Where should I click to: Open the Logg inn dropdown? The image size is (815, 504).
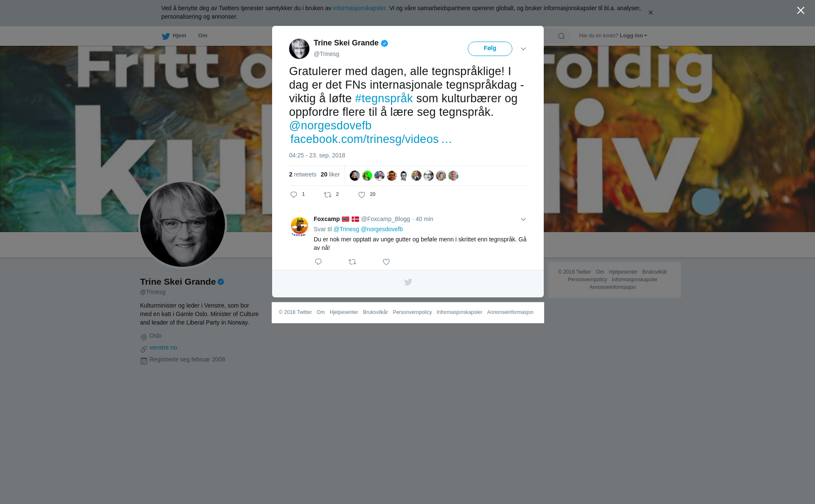tap(633, 36)
